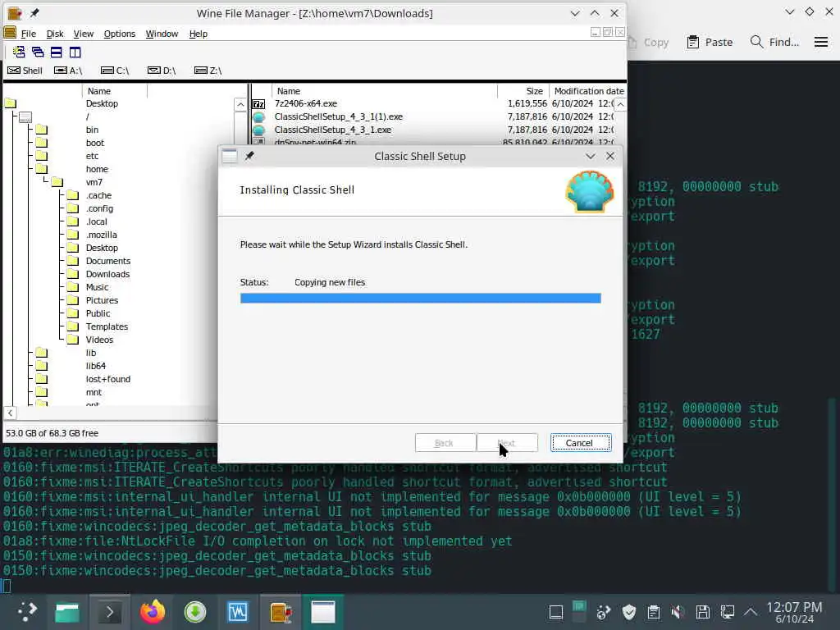Click Paste in the background window toolbar
The height and width of the screenshot is (630, 840).
tap(710, 42)
